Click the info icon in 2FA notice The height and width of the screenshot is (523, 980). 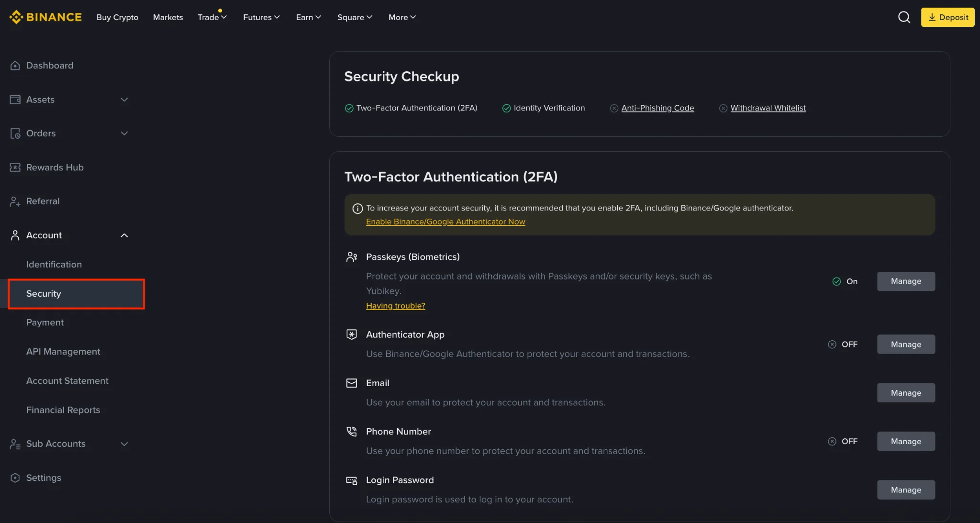point(357,209)
